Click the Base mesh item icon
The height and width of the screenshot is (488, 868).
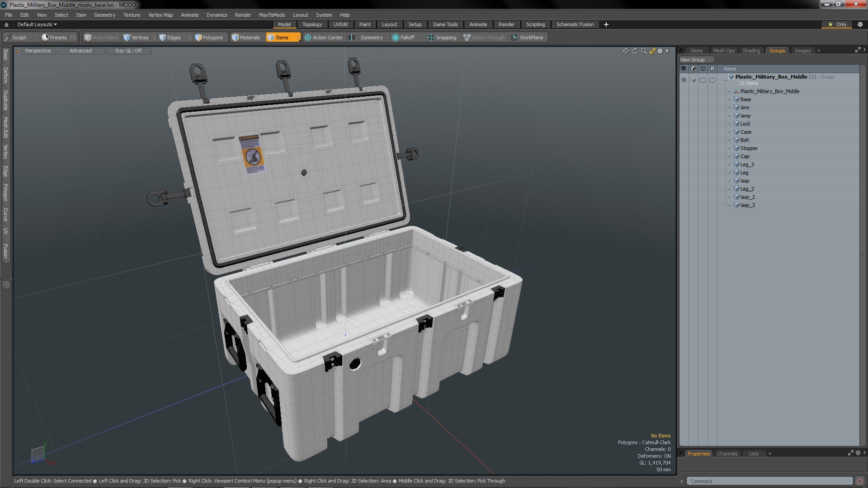pos(736,99)
